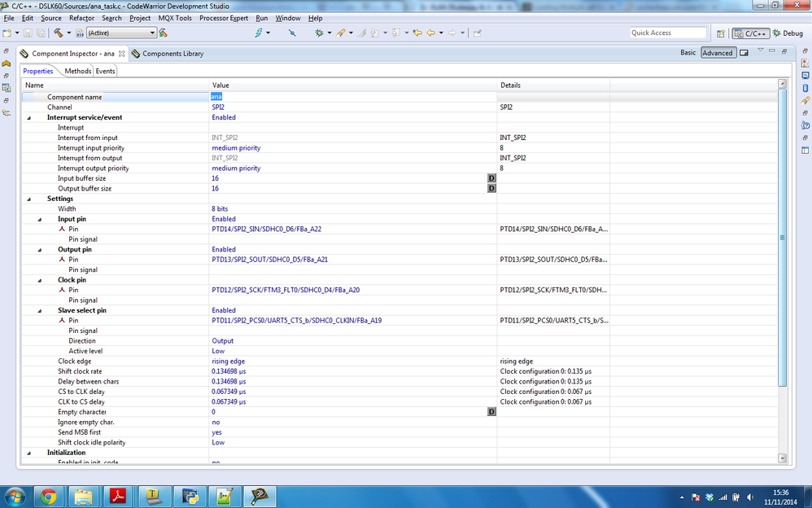Click the hammer icon right of (Active) combo
Screen dimensions: 812x508
163,33
